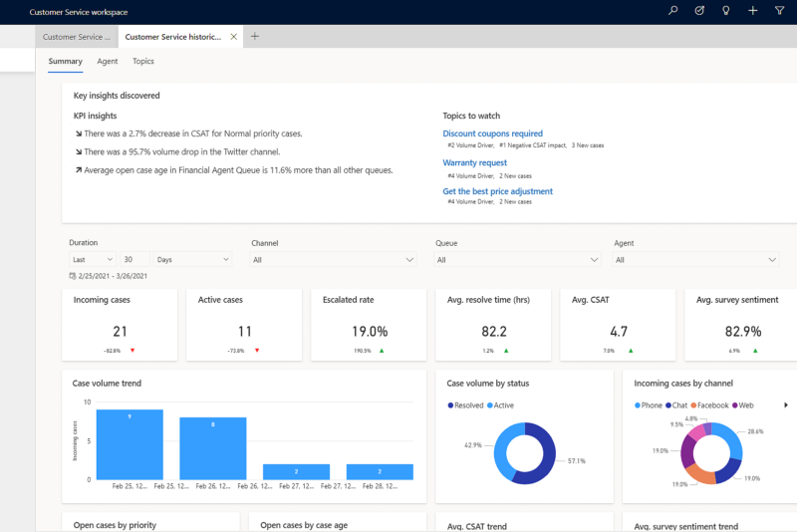Switch to the Customer Service session tab

(x=77, y=37)
